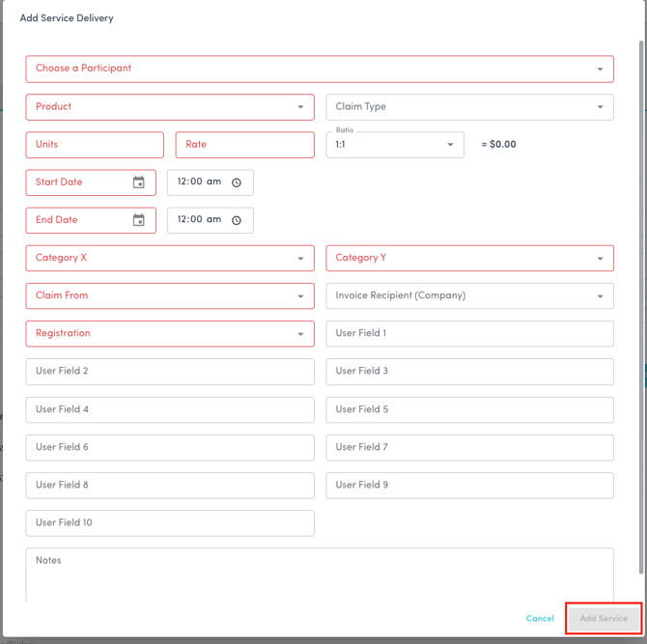Click inside the Notes text area
The height and width of the screenshot is (644, 647).
click(x=320, y=574)
